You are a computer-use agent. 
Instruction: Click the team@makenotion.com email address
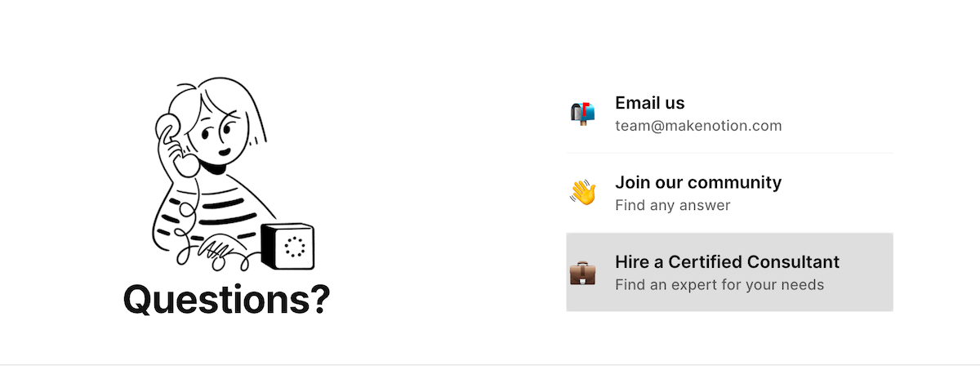(698, 126)
